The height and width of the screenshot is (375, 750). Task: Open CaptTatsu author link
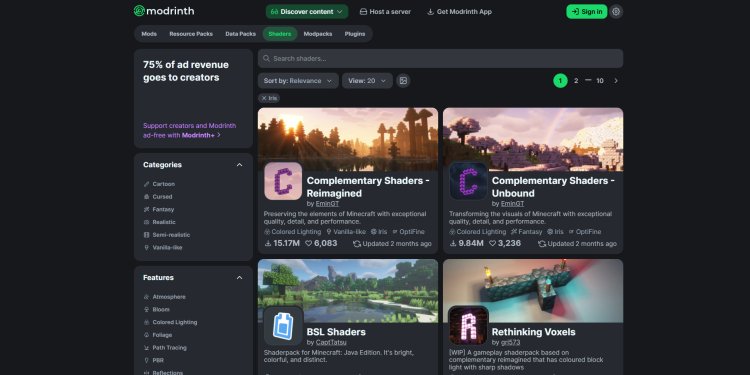click(x=331, y=342)
